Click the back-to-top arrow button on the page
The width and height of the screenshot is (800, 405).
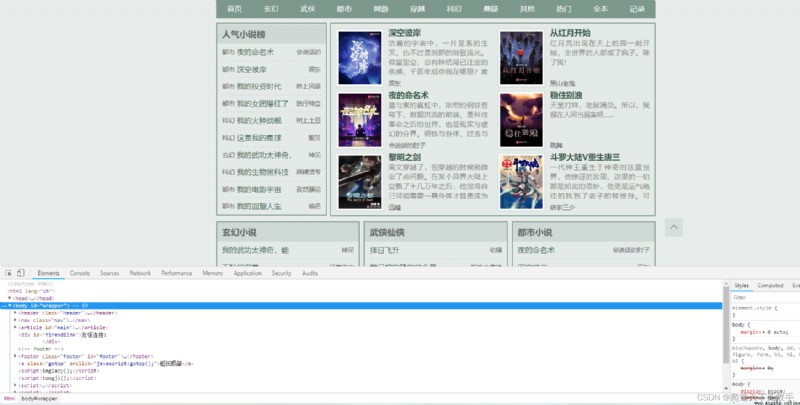pyautogui.click(x=673, y=227)
